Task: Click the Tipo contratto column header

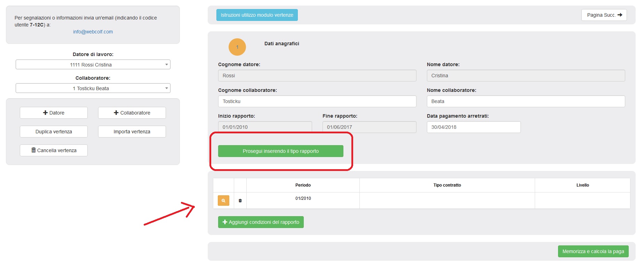Action: tap(447, 185)
